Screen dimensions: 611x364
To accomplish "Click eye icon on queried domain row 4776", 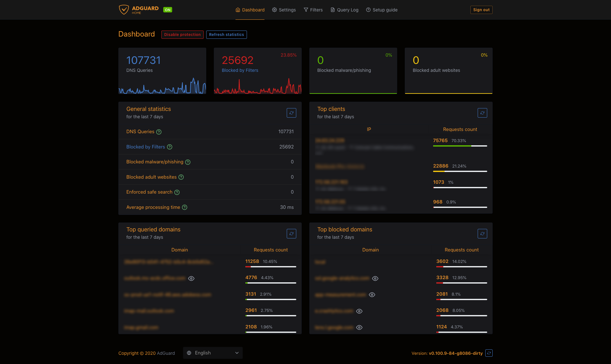I will point(191,278).
